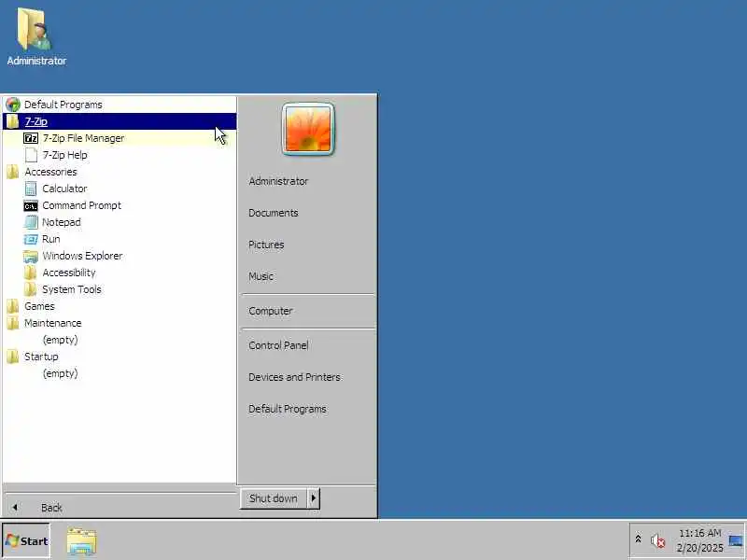The image size is (747, 560).
Task: Open the Notepad icon
Action: pos(31,222)
